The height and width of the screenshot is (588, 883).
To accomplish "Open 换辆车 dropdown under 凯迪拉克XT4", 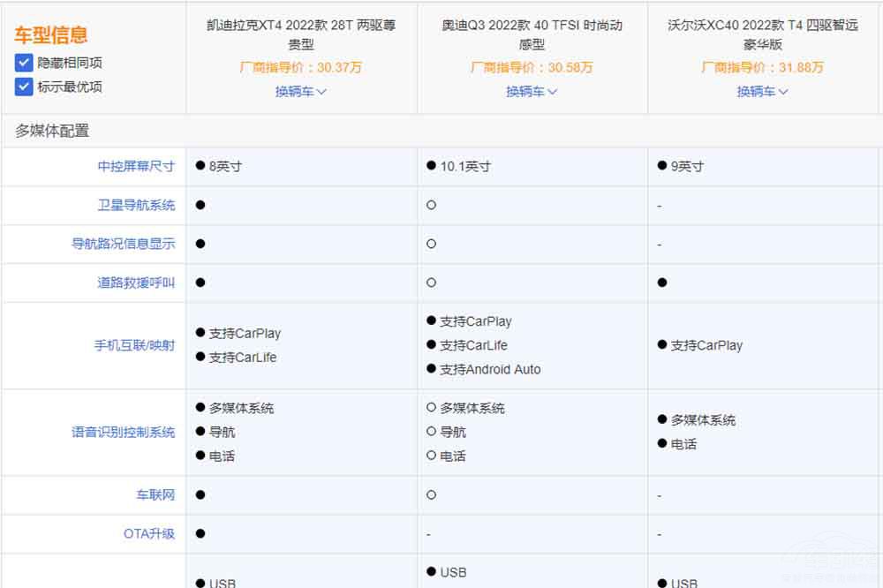I will click(301, 91).
